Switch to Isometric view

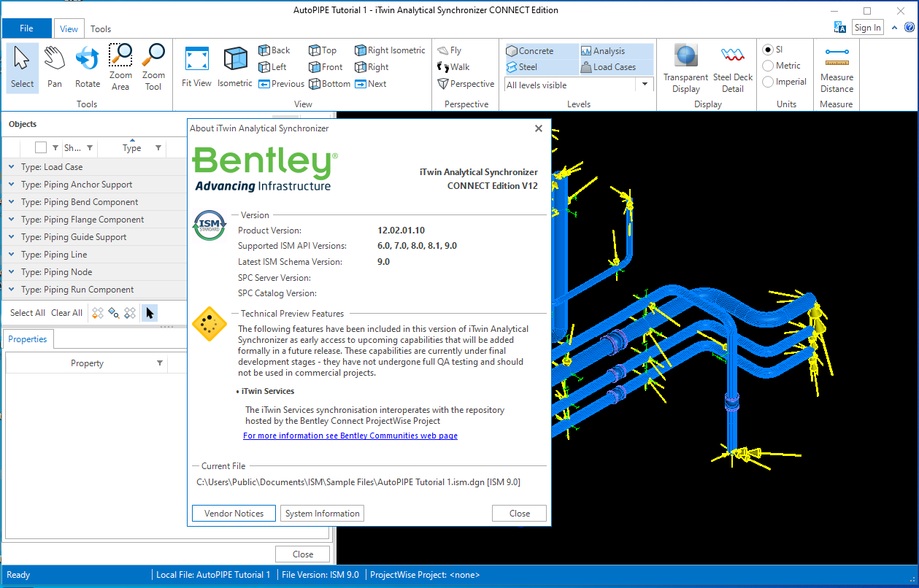coord(235,66)
